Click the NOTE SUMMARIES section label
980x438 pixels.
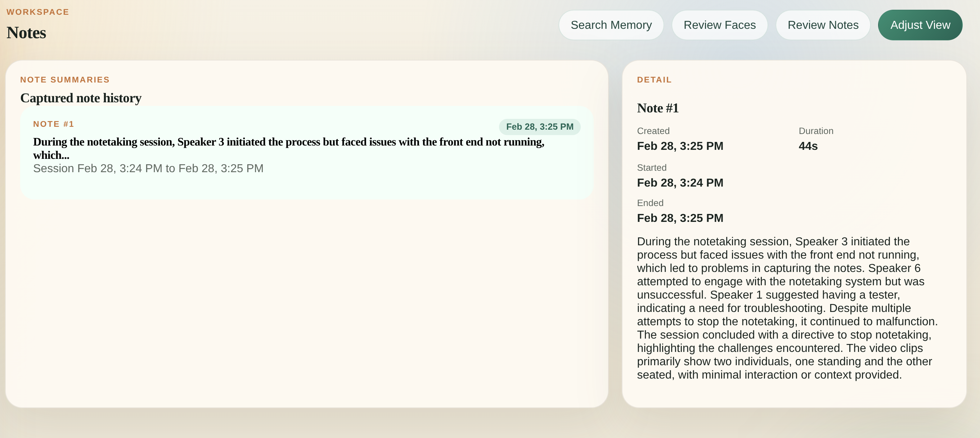coord(65,80)
